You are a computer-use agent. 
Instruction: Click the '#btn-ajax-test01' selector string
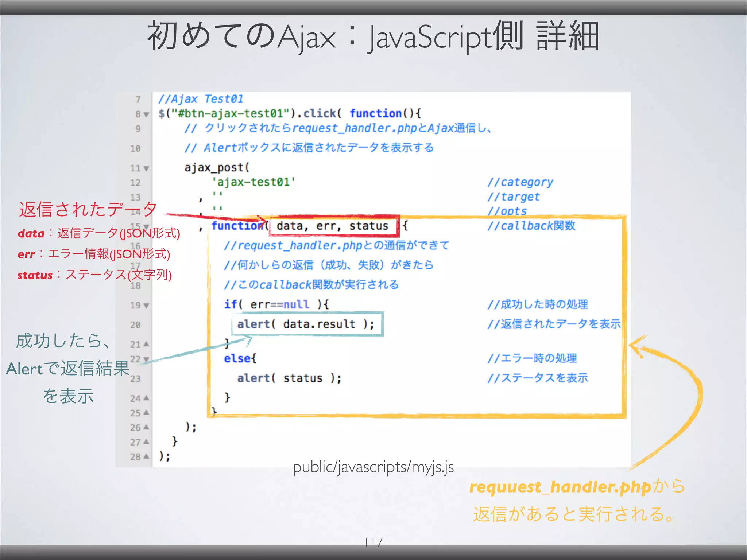point(231,114)
